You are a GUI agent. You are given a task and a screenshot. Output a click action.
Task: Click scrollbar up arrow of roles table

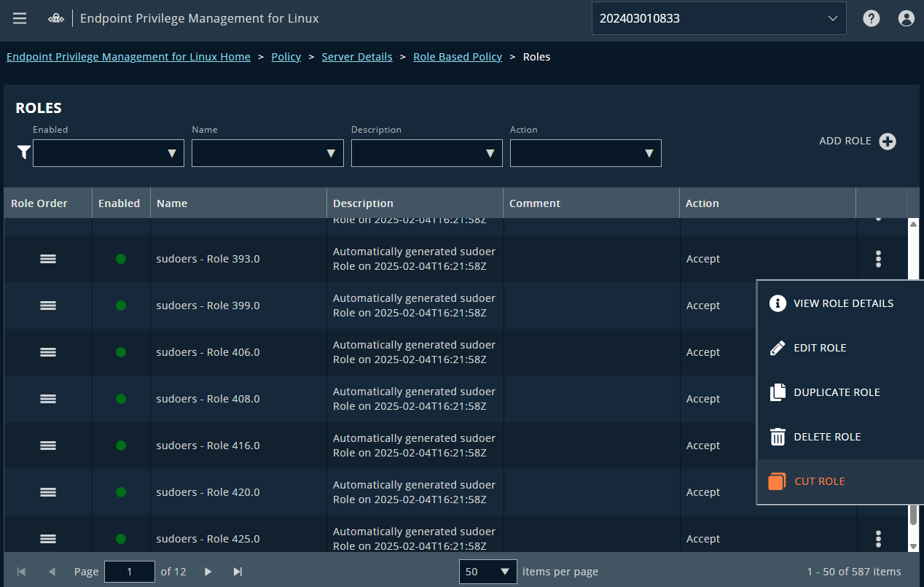[913, 224]
